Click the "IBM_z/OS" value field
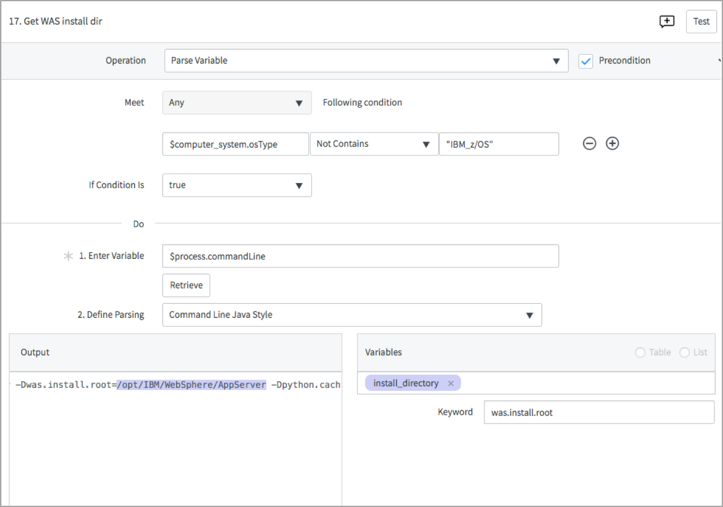Viewport: 723px width, 507px height. [x=499, y=144]
